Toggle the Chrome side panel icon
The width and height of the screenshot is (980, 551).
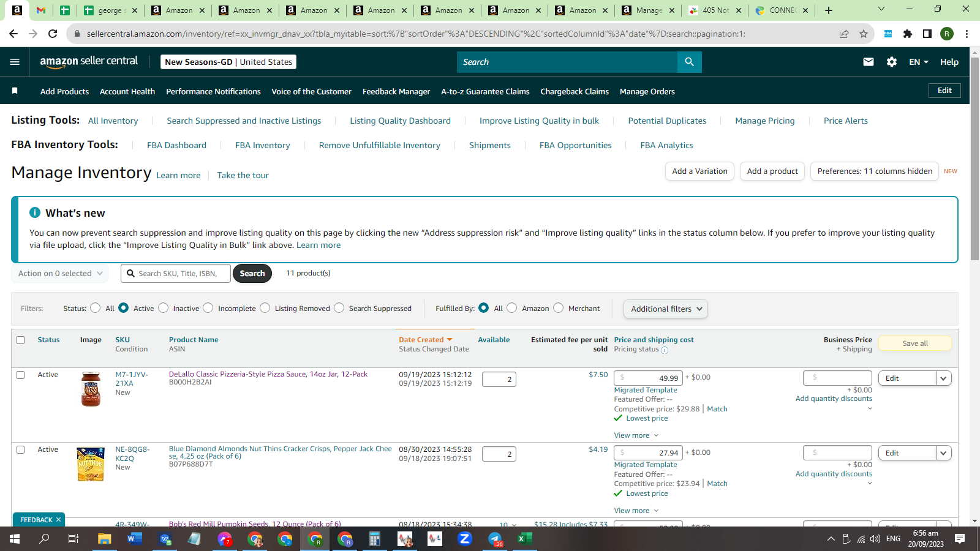(x=927, y=34)
